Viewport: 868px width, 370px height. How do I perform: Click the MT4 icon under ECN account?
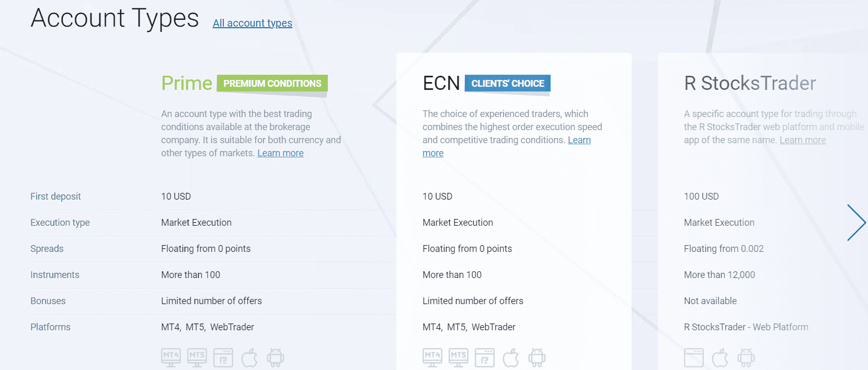pyautogui.click(x=432, y=357)
